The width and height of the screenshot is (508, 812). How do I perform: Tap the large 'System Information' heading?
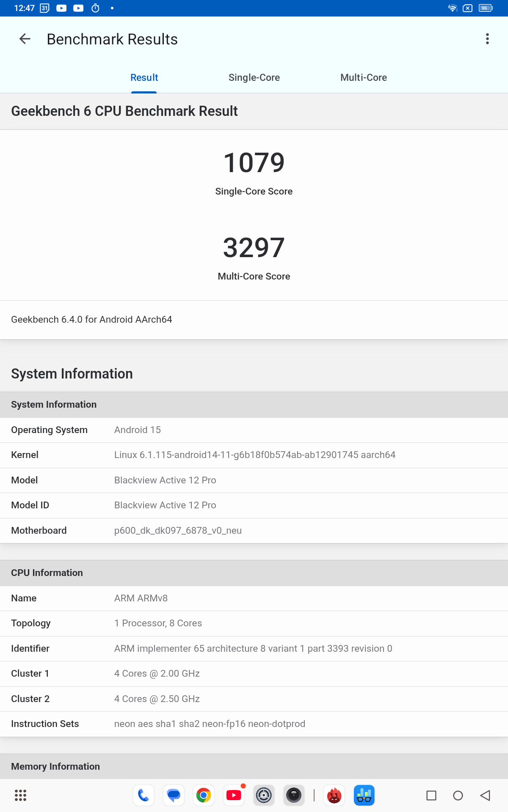[72, 374]
